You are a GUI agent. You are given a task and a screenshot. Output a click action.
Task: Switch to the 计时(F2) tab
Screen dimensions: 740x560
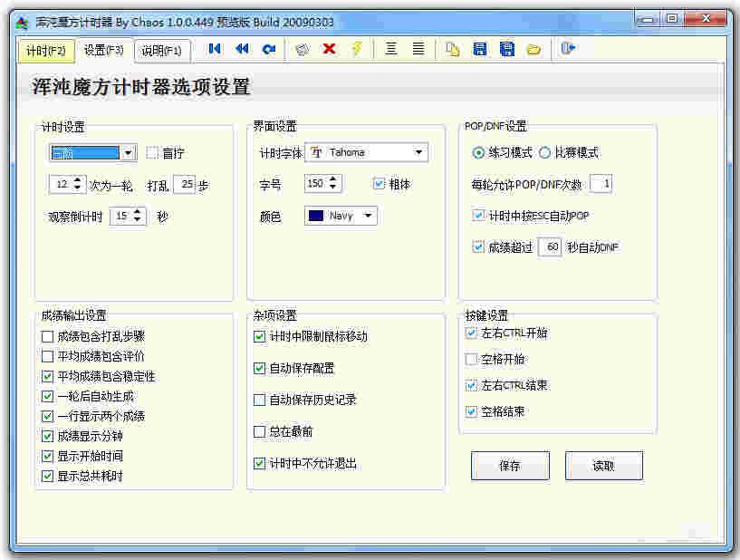46,51
